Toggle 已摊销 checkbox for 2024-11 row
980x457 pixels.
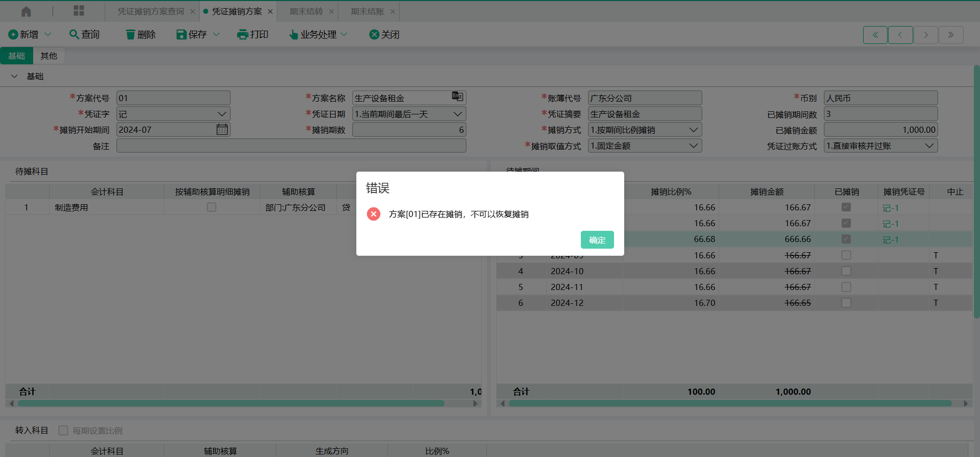pos(846,287)
